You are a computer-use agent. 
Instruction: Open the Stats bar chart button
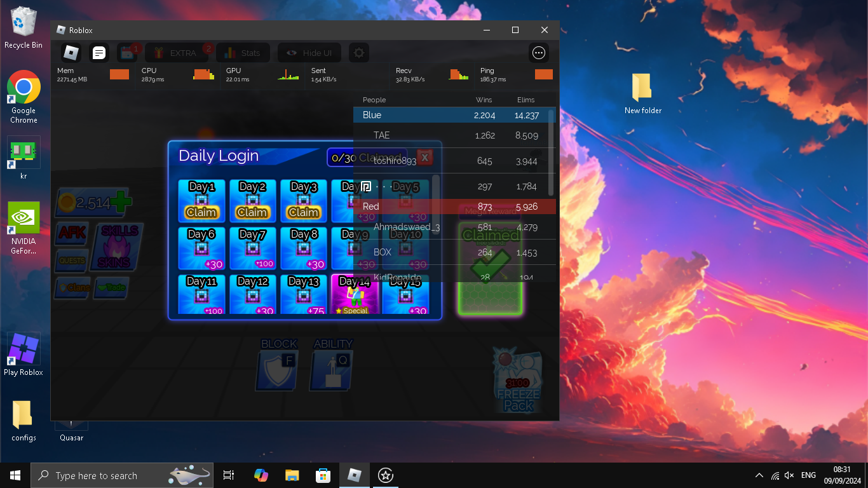coord(243,53)
